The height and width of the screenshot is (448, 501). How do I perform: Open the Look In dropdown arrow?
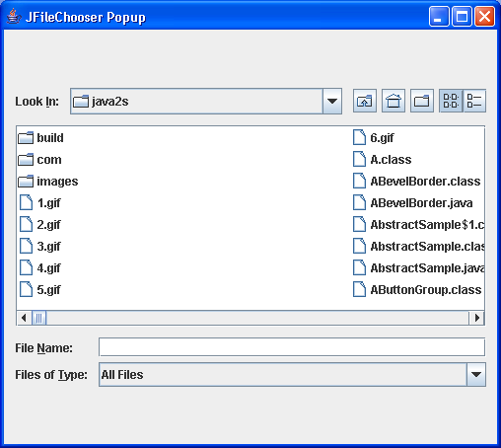(332, 102)
